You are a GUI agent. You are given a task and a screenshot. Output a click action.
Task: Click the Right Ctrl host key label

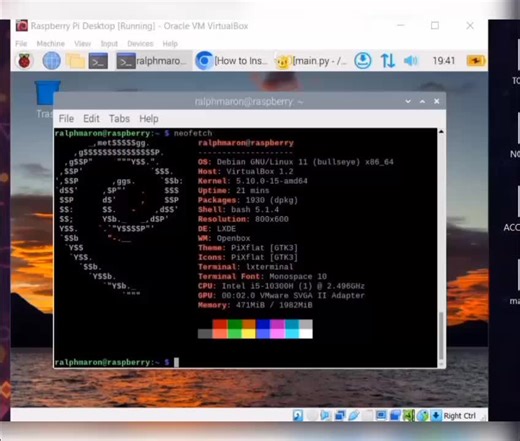[x=459, y=416]
